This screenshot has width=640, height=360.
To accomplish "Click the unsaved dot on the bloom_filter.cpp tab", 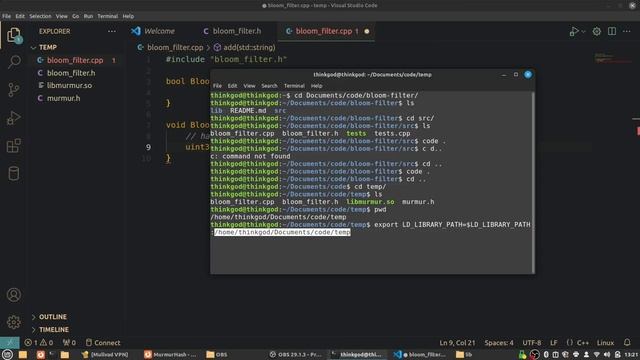I will 367,31.
